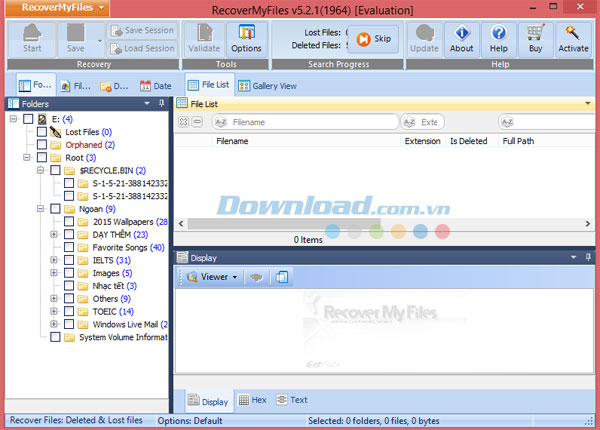The image size is (600, 430).
Task: Switch to the File type view tab
Action: (x=76, y=86)
